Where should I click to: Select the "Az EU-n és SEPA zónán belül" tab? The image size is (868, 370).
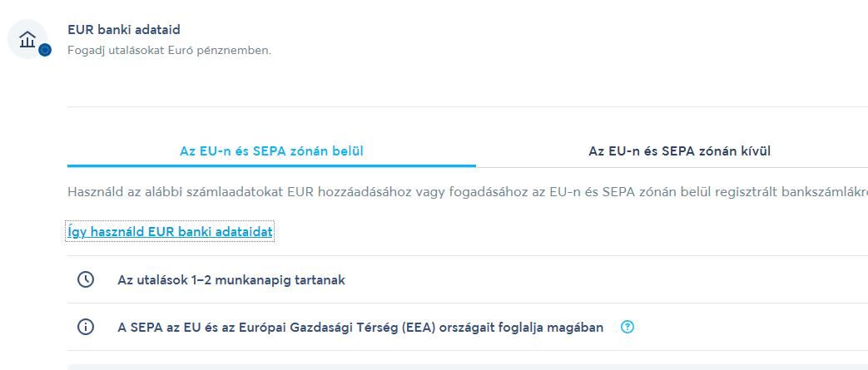271,151
